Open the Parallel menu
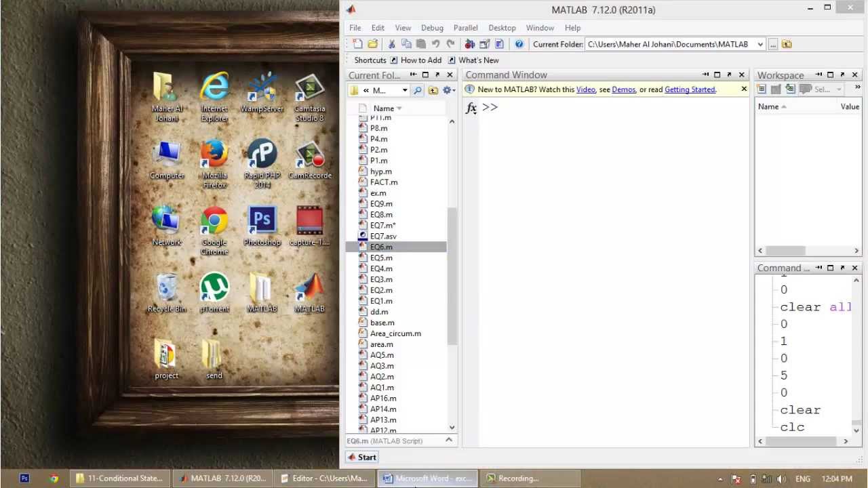The image size is (868, 488). 465,28
